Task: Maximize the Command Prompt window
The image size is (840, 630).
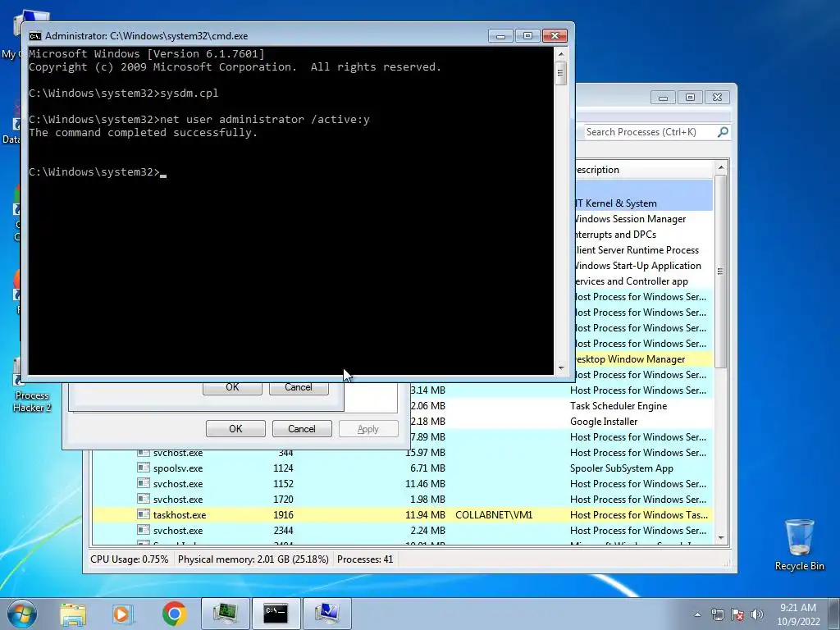Action: [x=527, y=36]
